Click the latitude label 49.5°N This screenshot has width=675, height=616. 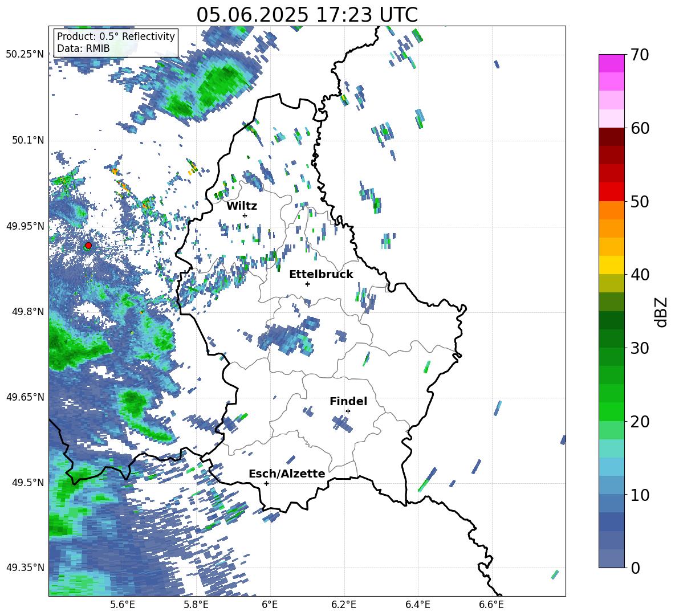tap(28, 482)
